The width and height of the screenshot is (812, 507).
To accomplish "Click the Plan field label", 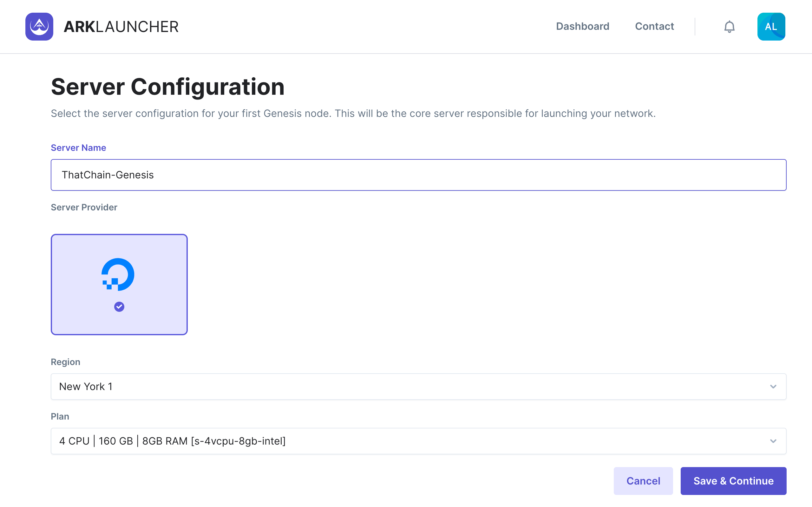I will [x=60, y=416].
